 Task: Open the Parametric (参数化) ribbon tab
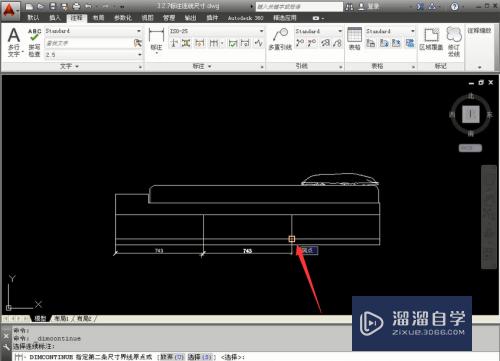pos(123,18)
